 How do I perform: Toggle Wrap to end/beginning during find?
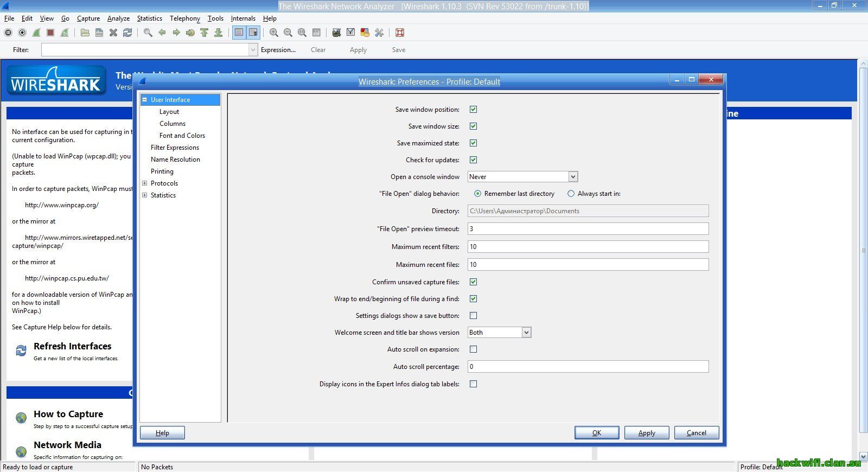click(473, 299)
